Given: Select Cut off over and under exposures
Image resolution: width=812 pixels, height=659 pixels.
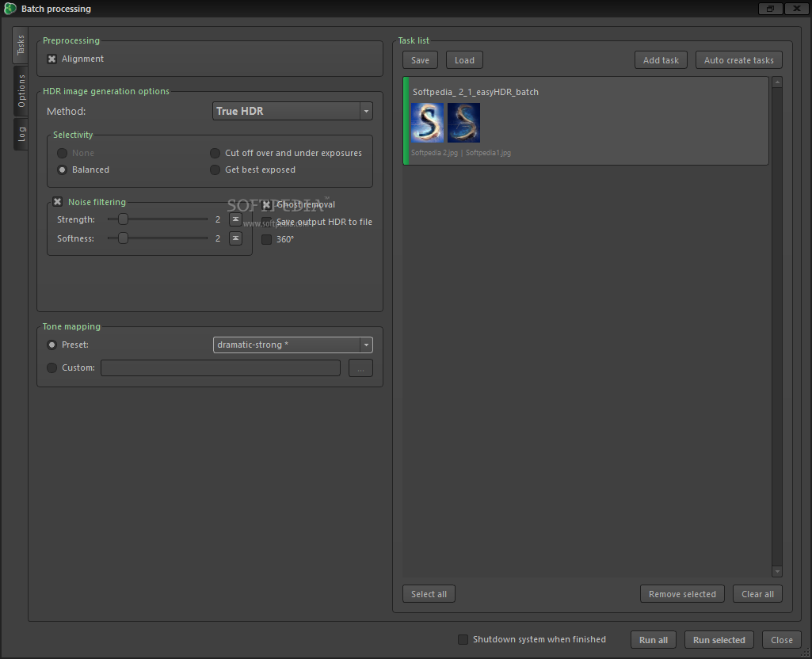Looking at the screenshot, I should pyautogui.click(x=215, y=153).
